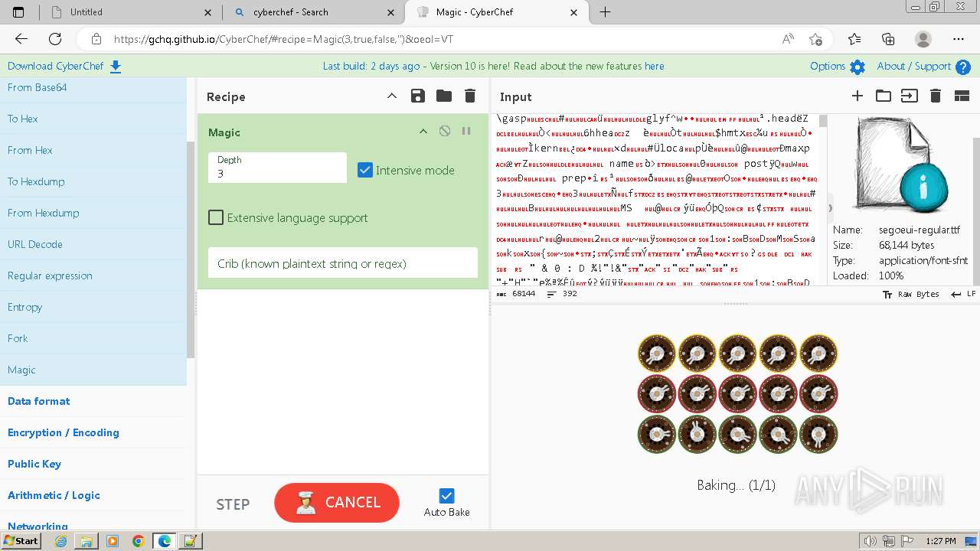The image size is (980, 551).
Task: Open the Windows Start menu
Action: 21,541
